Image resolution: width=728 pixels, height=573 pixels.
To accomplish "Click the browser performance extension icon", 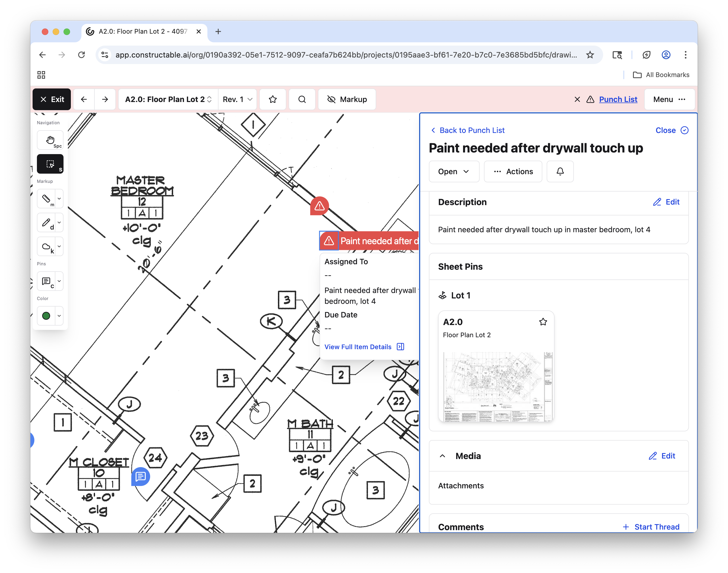I will 646,55.
